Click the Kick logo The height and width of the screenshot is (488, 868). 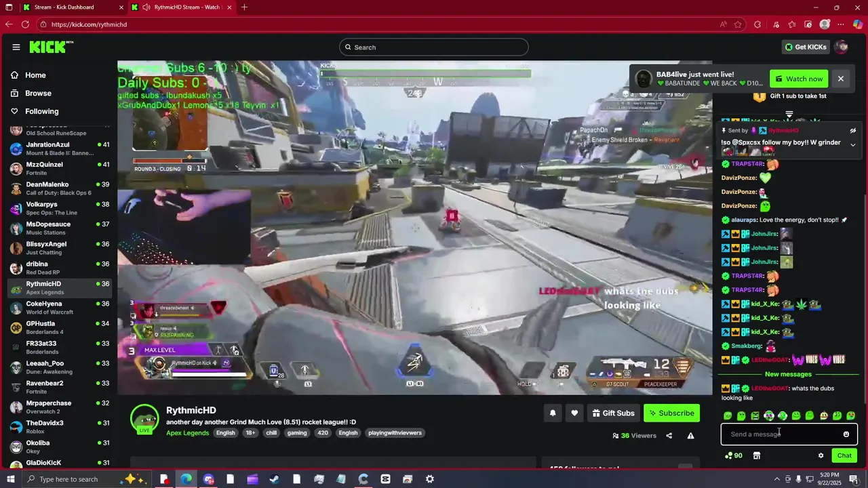point(51,47)
